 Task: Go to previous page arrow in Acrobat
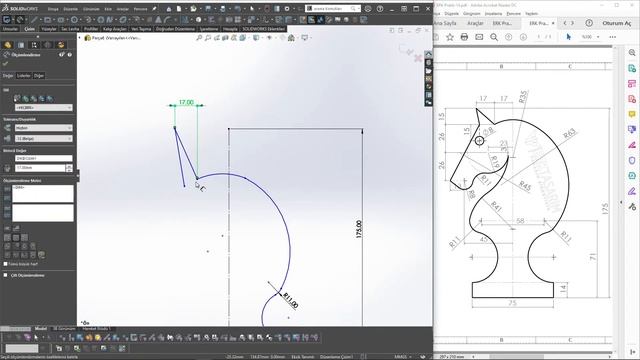tap(509, 37)
